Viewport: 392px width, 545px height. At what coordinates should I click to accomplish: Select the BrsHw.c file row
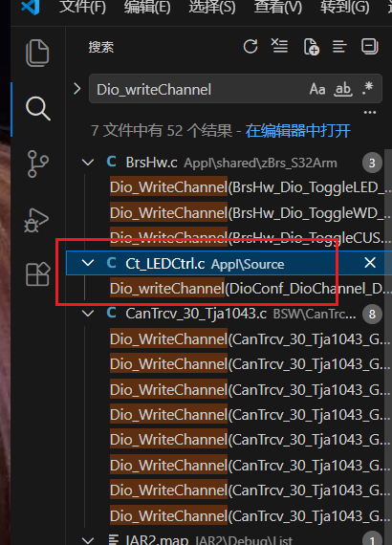226,163
